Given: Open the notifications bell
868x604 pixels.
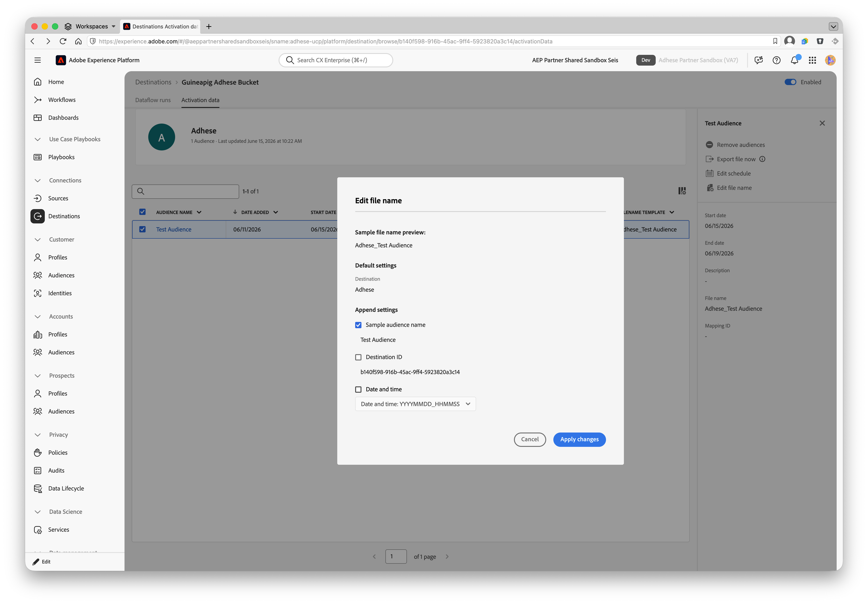Looking at the screenshot, I should point(794,60).
